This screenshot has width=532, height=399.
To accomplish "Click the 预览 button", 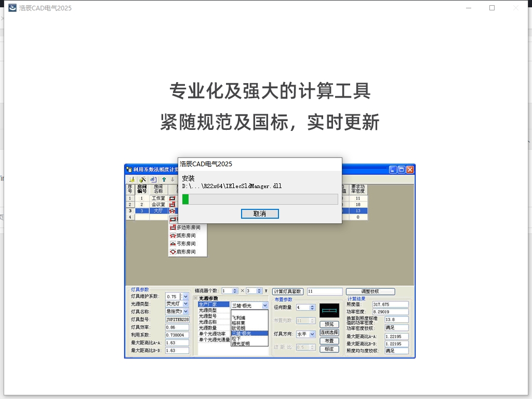I will 329,324.
